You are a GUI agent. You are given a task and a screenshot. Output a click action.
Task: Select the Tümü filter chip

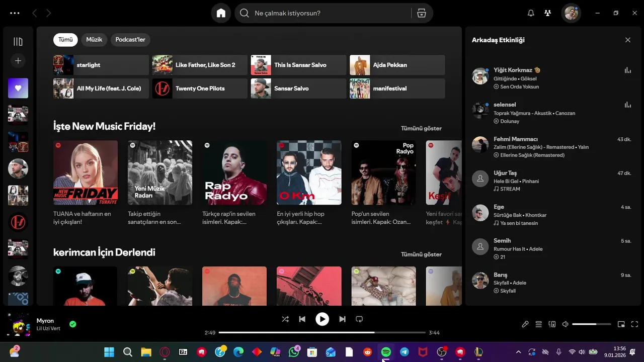[65, 40]
